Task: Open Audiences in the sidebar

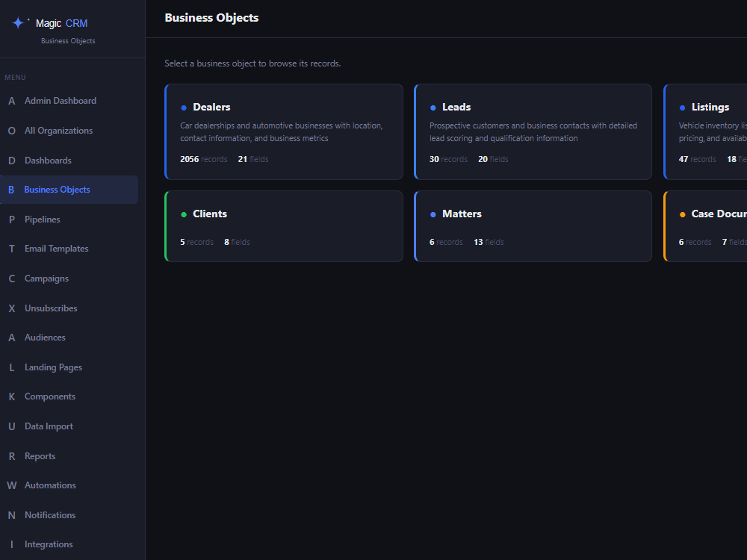Action: pyautogui.click(x=69, y=337)
